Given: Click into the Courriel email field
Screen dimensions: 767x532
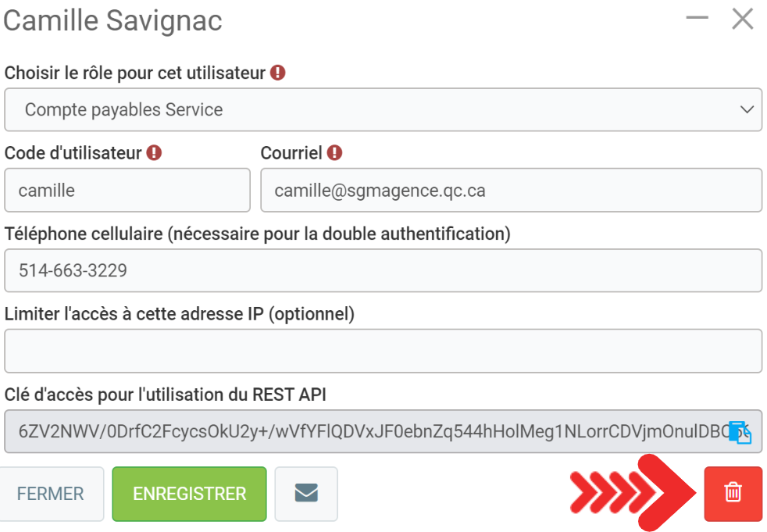Looking at the screenshot, I should [511, 191].
